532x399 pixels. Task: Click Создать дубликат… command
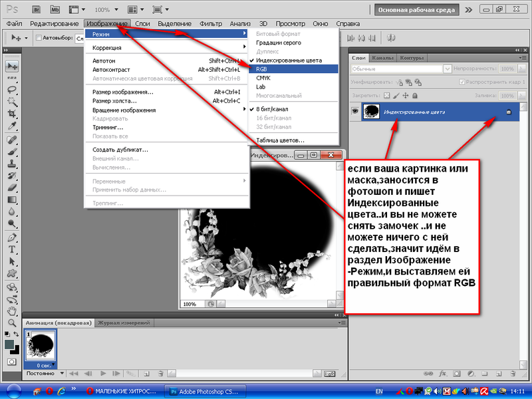coord(166,150)
